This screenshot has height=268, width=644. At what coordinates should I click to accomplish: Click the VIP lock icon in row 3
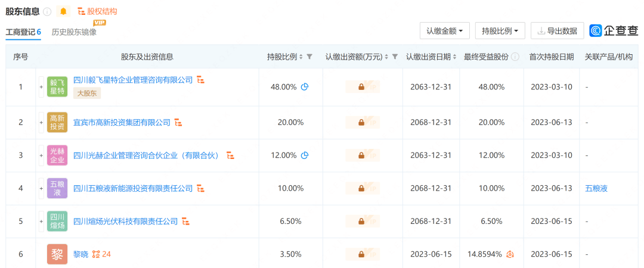point(363,155)
